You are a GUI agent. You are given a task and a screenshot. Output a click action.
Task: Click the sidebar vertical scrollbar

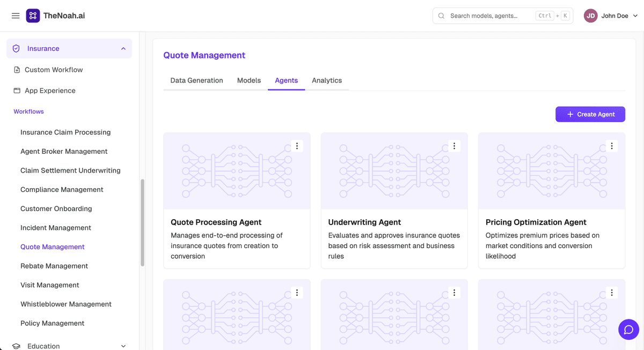142,222
